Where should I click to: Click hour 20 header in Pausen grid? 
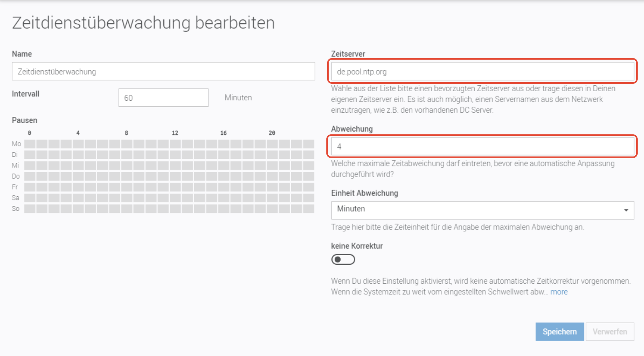click(272, 133)
